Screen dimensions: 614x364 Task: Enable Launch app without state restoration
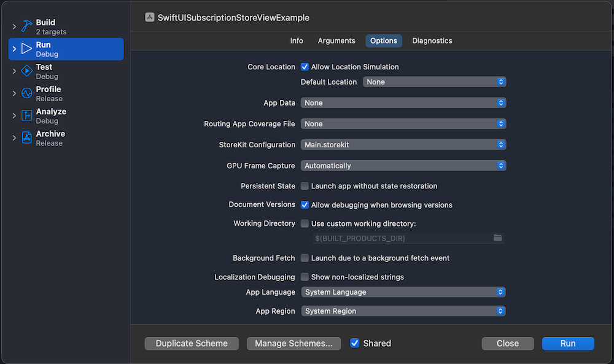[305, 186]
